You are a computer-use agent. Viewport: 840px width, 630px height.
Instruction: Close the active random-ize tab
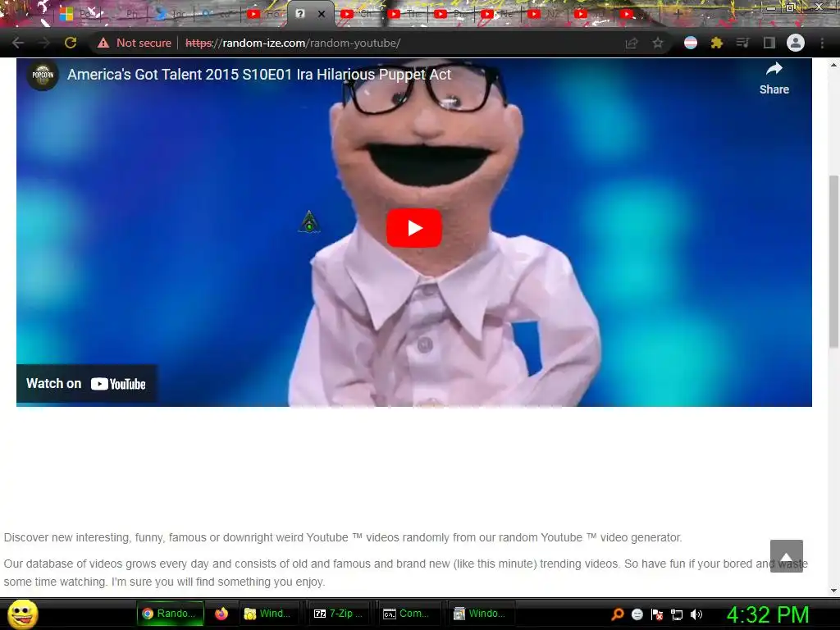coord(322,15)
